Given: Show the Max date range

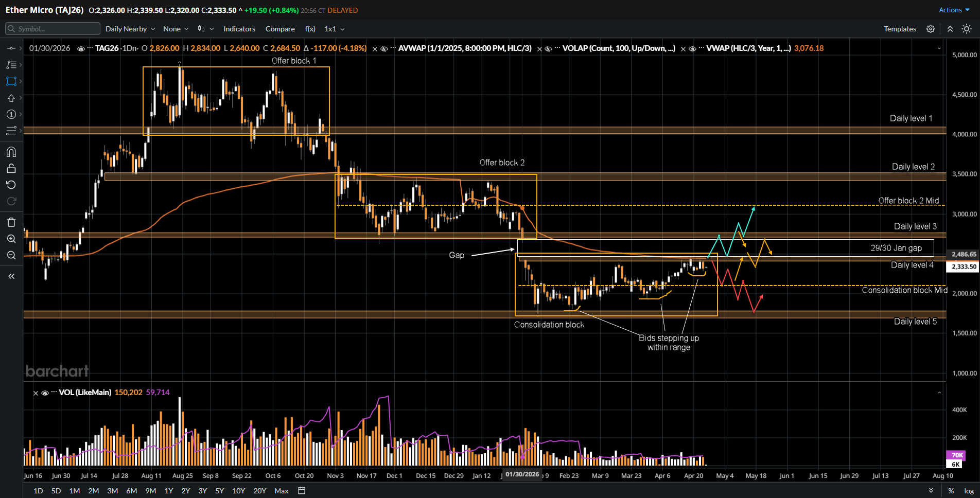Looking at the screenshot, I should [x=282, y=491].
